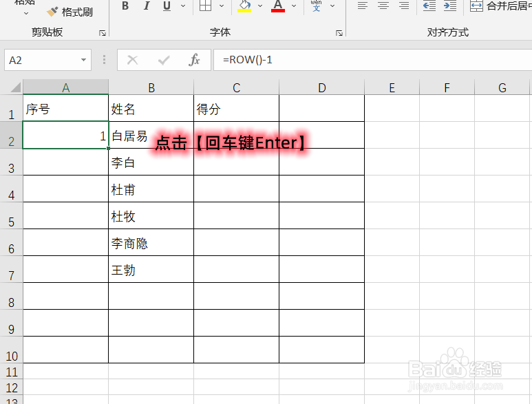The image size is (532, 404).
Task: Open paste options dropdown arrow
Action: click(26, 14)
